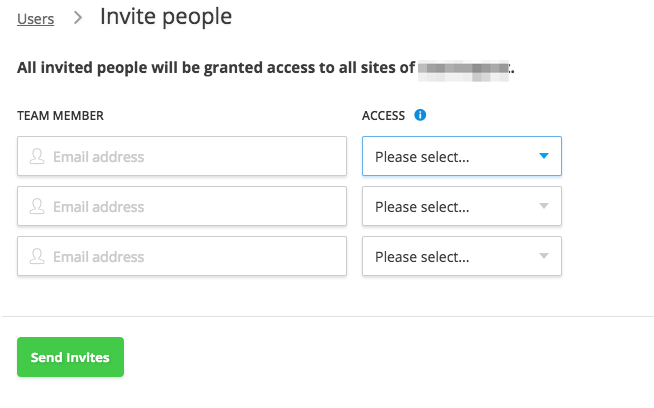654x408 pixels.
Task: Open the second Please select access dropdown
Action: pos(462,206)
